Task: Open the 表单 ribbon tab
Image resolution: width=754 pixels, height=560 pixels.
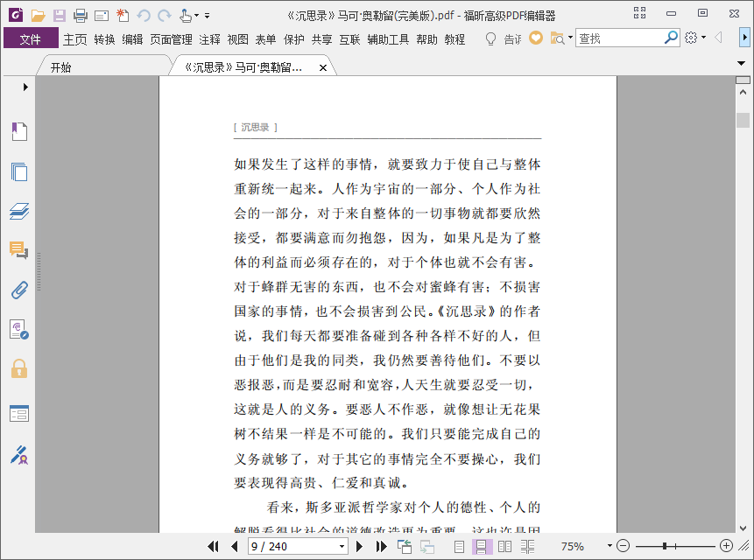Action: click(265, 39)
